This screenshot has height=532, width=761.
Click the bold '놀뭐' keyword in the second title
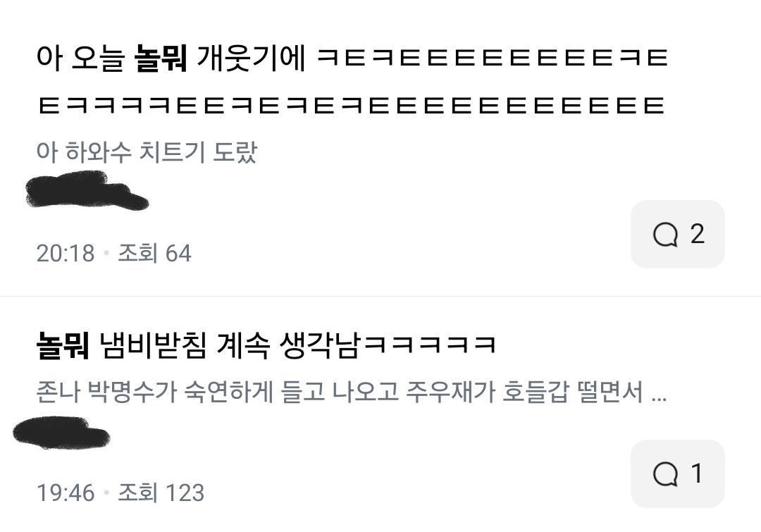coord(63,345)
